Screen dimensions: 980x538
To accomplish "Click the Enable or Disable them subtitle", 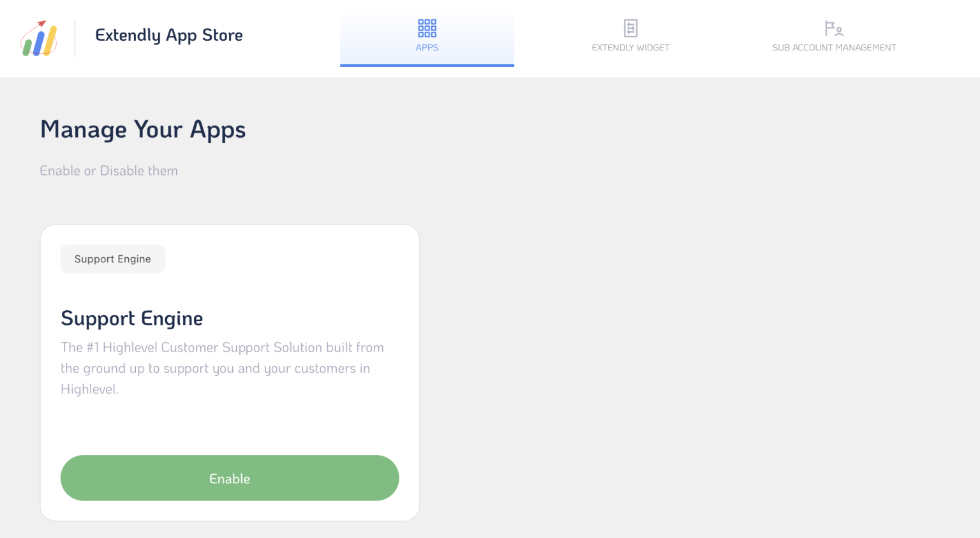I will 108,170.
